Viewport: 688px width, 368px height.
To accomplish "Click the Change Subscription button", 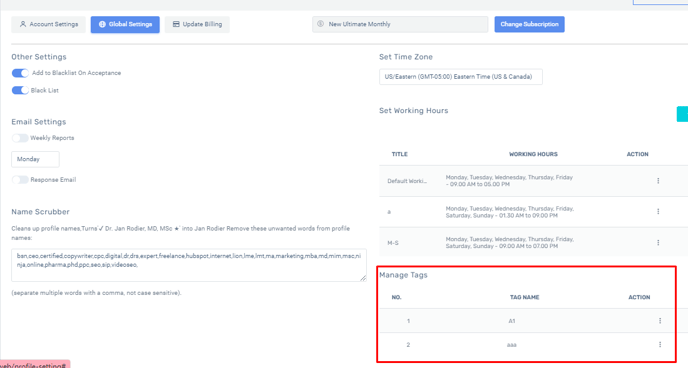I will pos(529,25).
